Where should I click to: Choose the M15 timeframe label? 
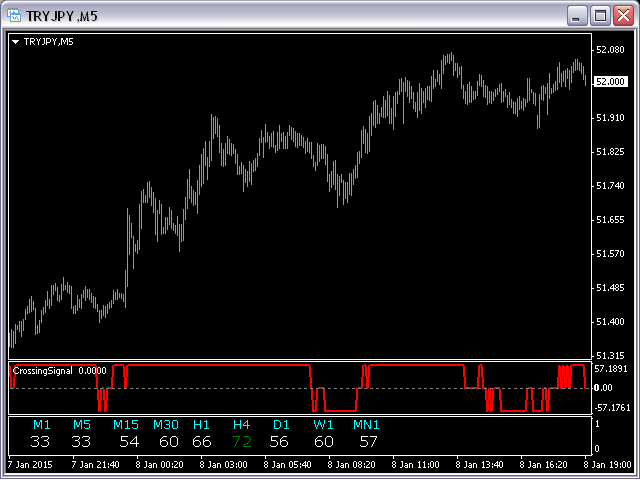(x=126, y=425)
